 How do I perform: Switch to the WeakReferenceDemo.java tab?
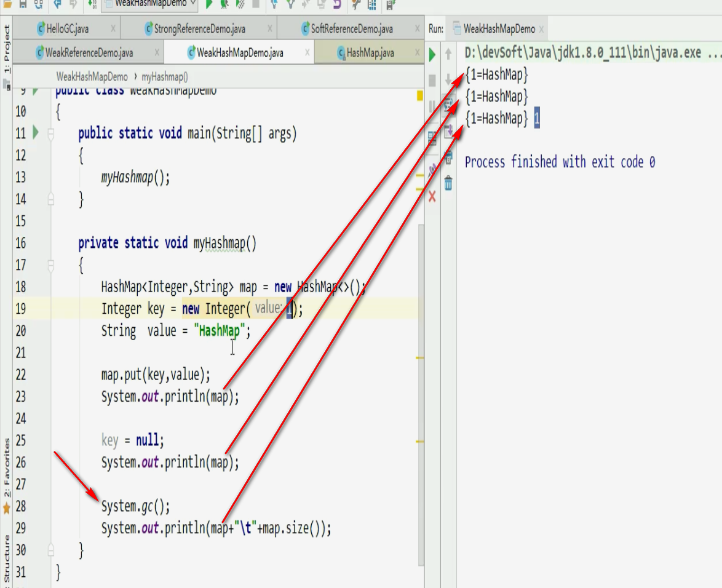click(88, 52)
